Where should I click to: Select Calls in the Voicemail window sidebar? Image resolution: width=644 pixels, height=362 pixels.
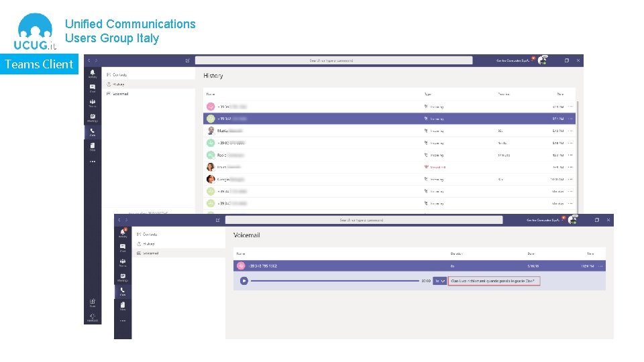click(123, 292)
